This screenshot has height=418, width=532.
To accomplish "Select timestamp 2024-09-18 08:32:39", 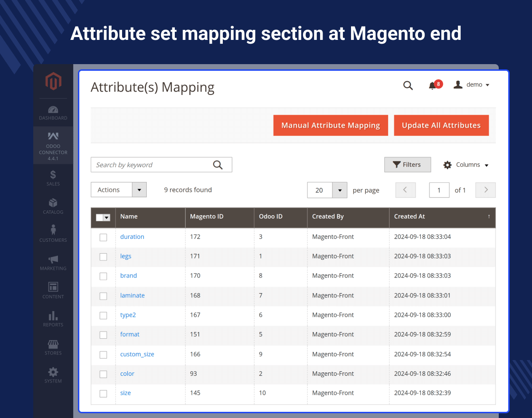I will [422, 393].
